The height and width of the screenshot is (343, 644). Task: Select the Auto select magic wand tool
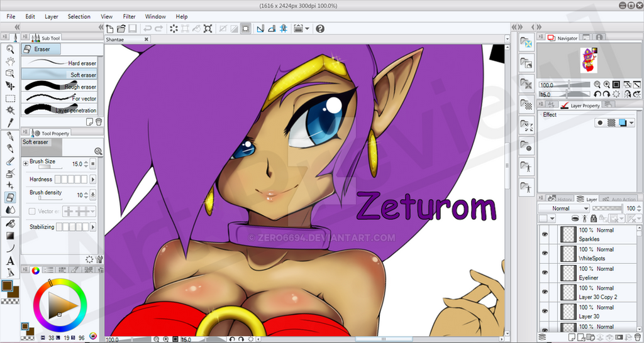tap(10, 110)
